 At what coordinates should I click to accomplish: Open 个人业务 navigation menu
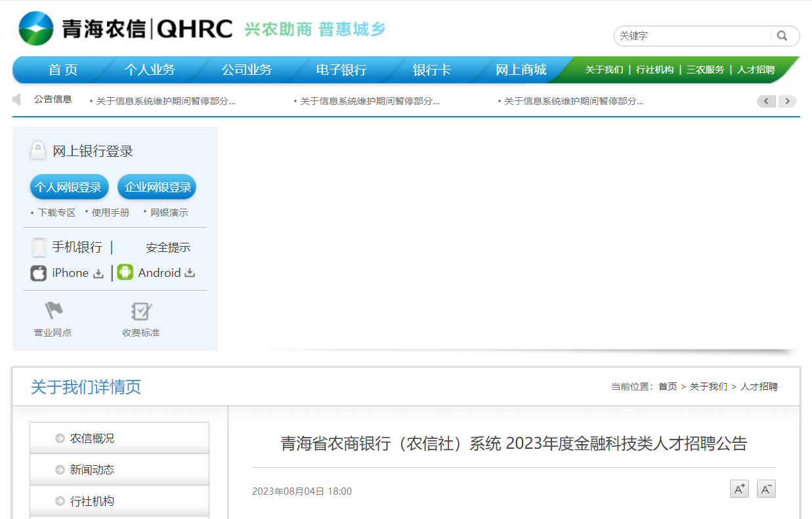point(150,70)
